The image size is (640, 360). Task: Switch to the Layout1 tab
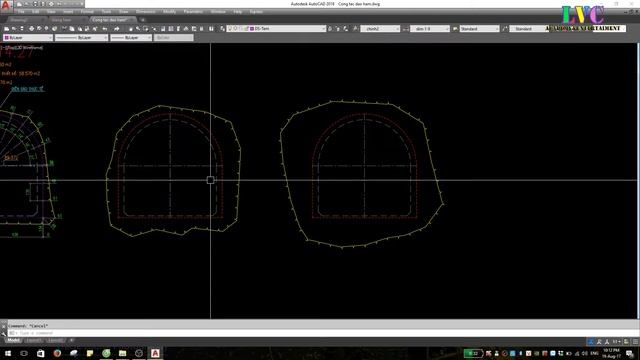33,340
